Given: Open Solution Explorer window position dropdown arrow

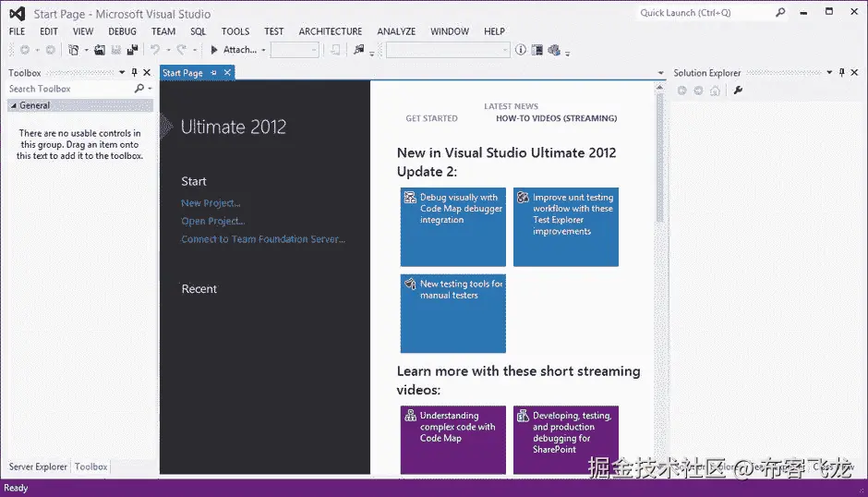Looking at the screenshot, I should 829,73.
